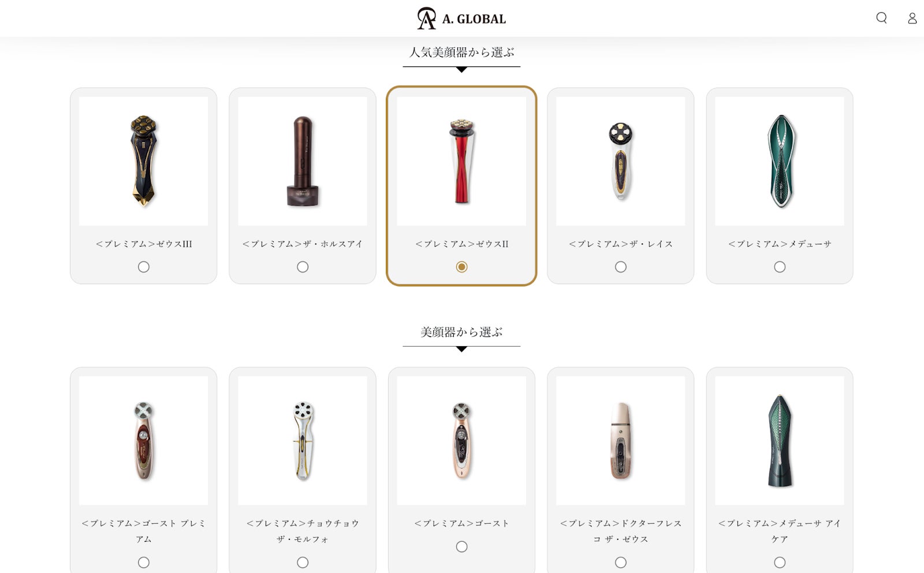Open the user account icon
The image size is (924, 573).
(912, 18)
